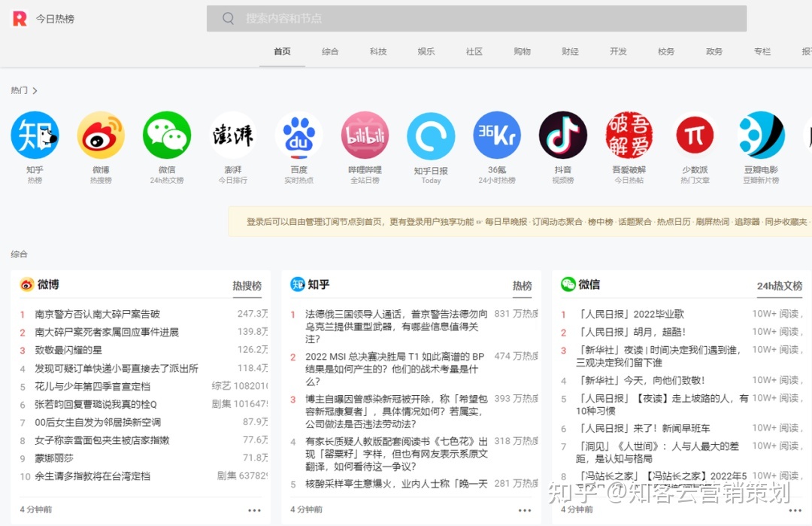Select the 微信 24h热文榜 icon

(x=167, y=136)
